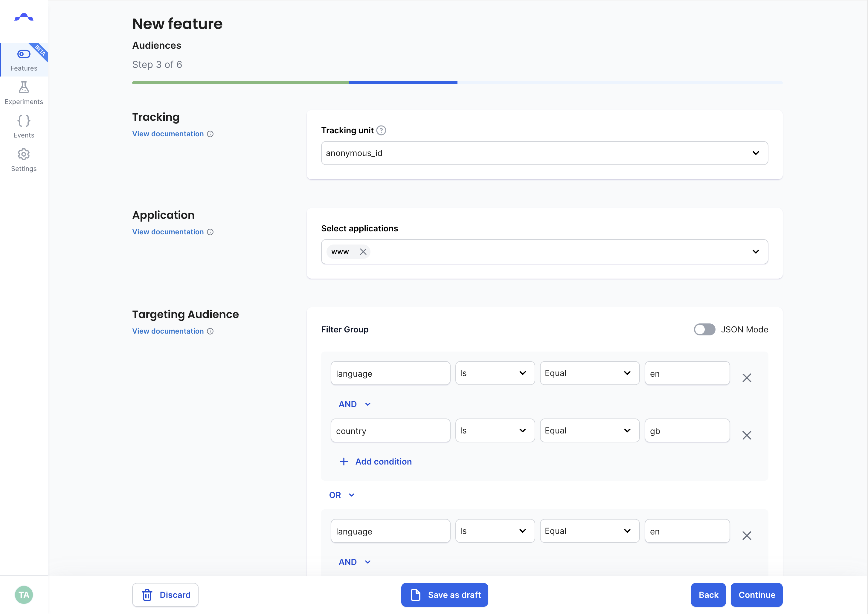The height and width of the screenshot is (614, 868).
Task: Change the second group's AND operator
Action: tap(354, 562)
